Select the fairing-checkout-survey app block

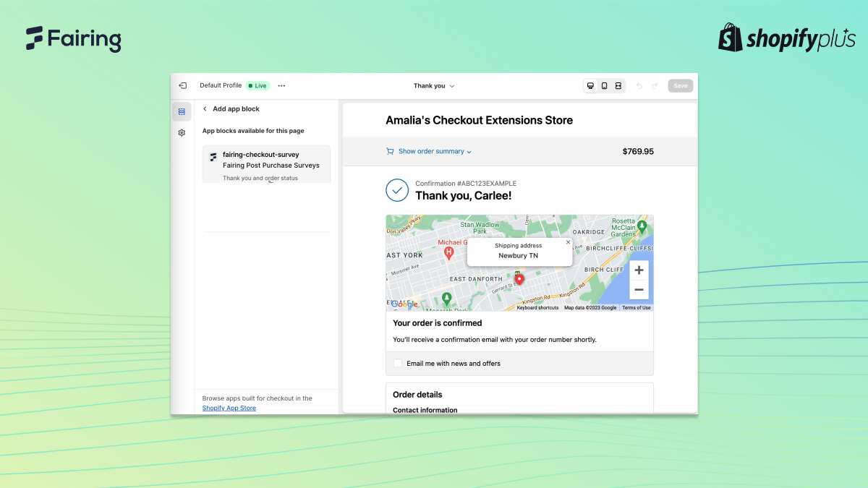tap(266, 163)
